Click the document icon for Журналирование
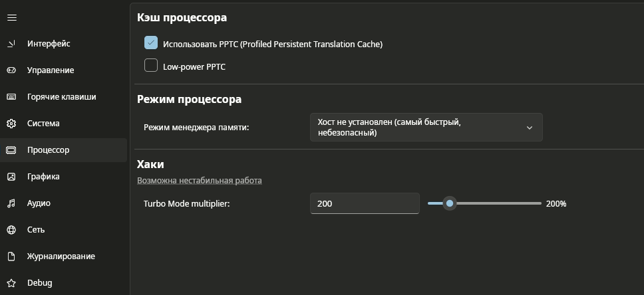Viewport: 644px width, 295px height. tap(11, 256)
